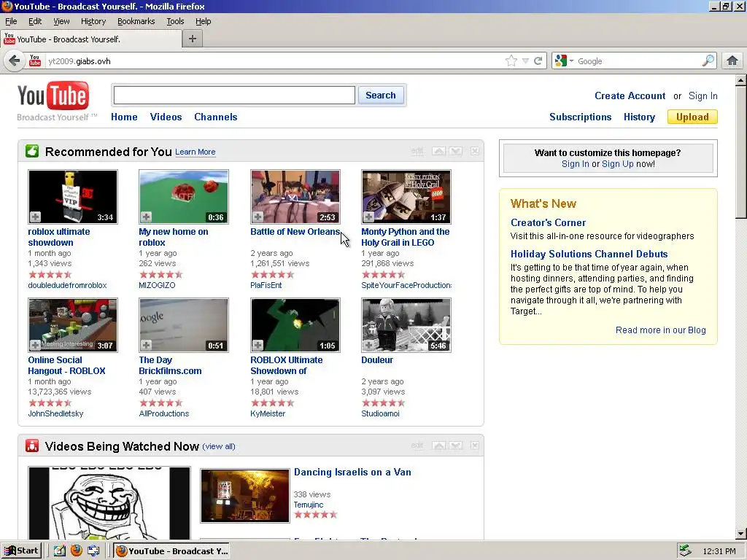This screenshot has height=560, width=747.
Task: Open the History menu in menu bar
Action: [x=93, y=21]
